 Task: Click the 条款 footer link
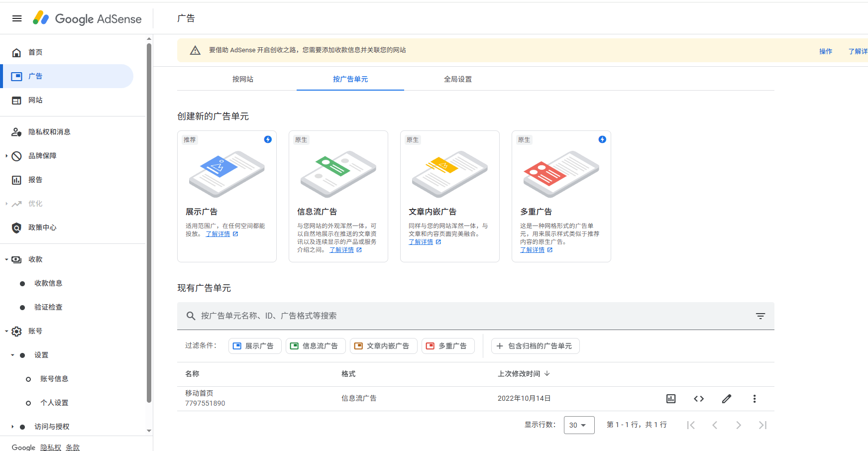[x=73, y=448]
